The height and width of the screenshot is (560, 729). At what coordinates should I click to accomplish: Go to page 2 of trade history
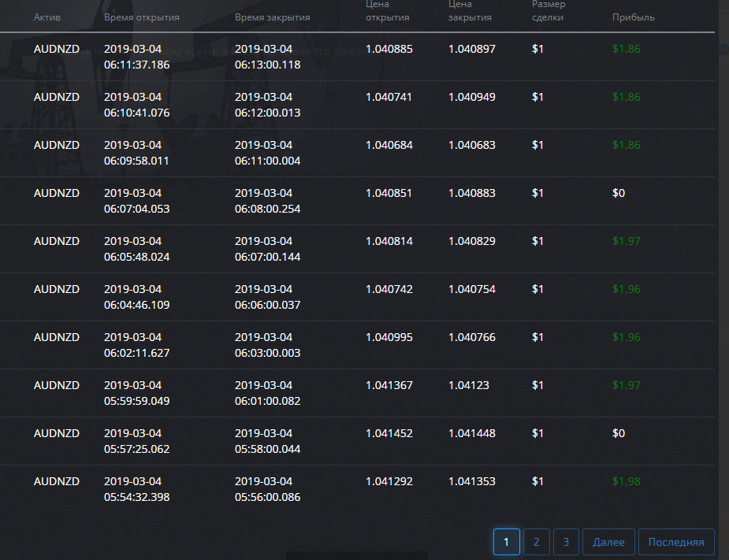point(536,542)
